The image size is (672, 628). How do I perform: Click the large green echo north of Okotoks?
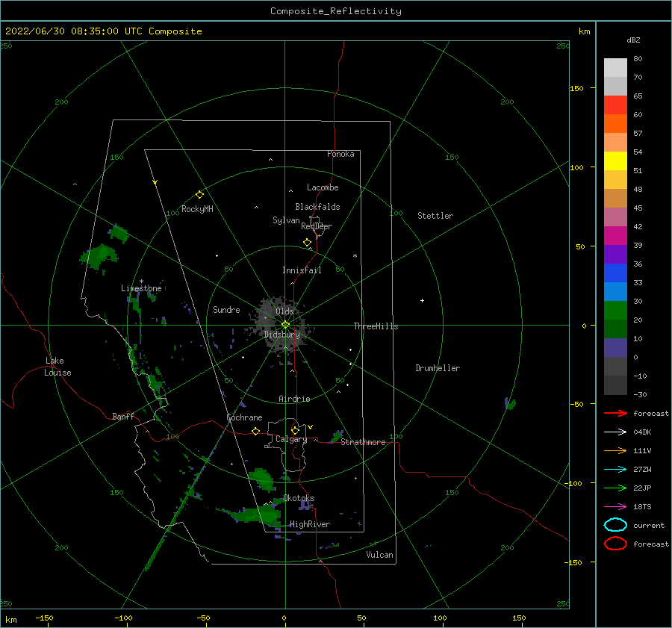[262, 479]
